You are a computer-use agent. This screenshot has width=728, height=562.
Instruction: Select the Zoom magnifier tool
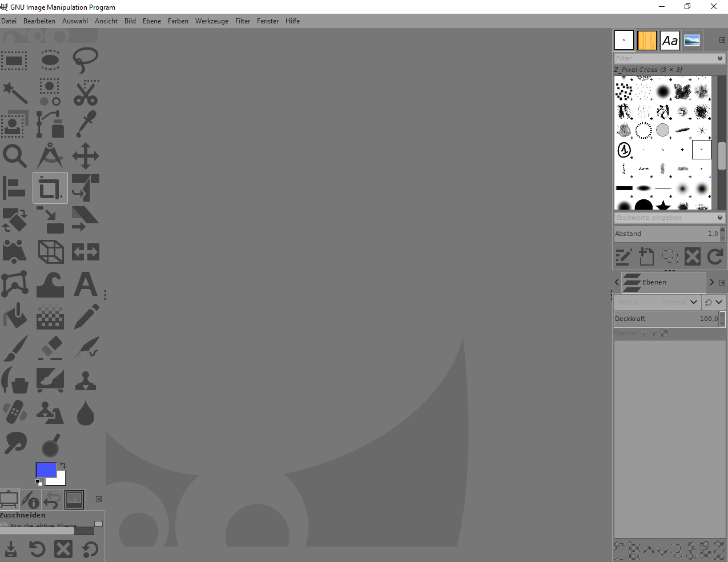[x=14, y=156]
